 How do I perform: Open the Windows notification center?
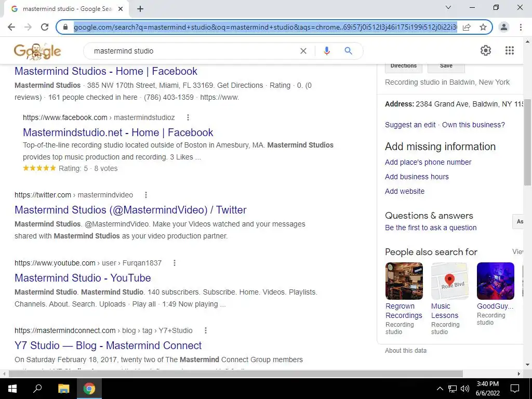(515, 389)
